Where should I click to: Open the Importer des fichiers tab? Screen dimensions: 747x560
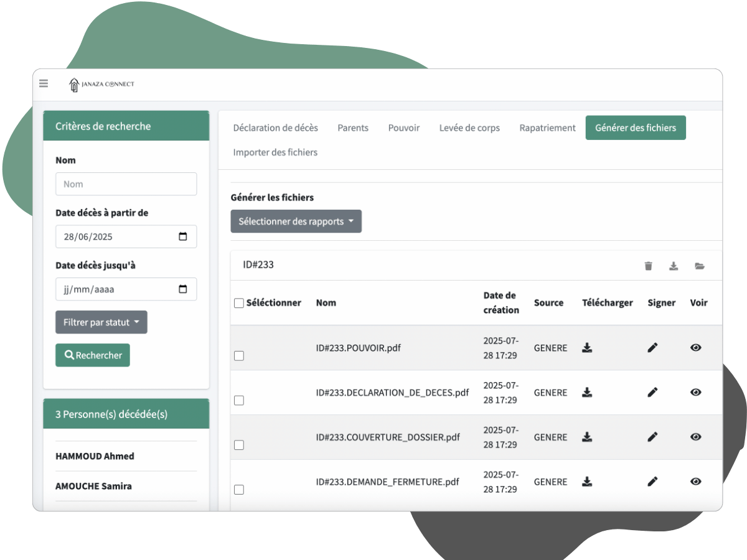click(x=275, y=152)
